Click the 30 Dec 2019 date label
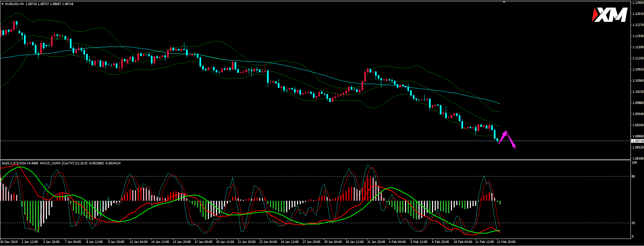The height and width of the screenshot is (246, 644). [9, 242]
